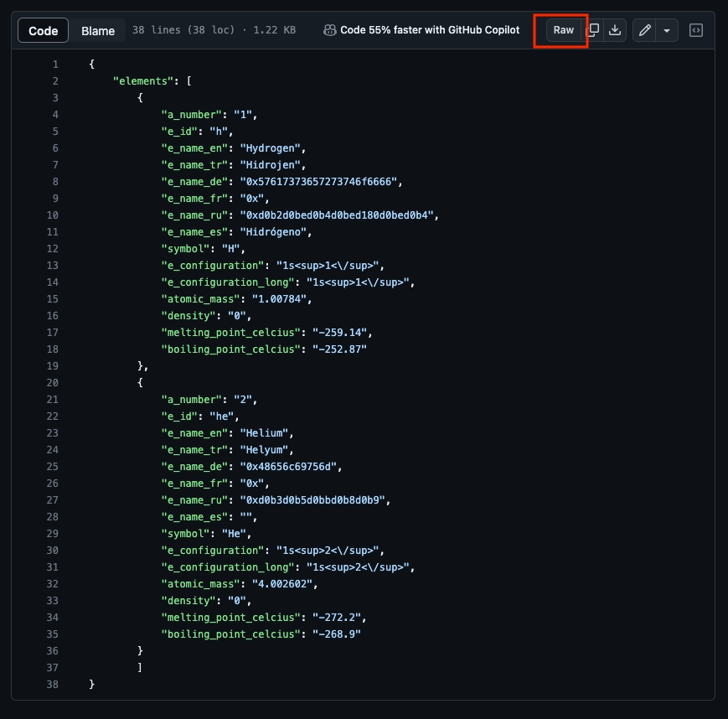Open more edit options dropdown arrow
Screen dimensions: 728x719
tap(667, 30)
